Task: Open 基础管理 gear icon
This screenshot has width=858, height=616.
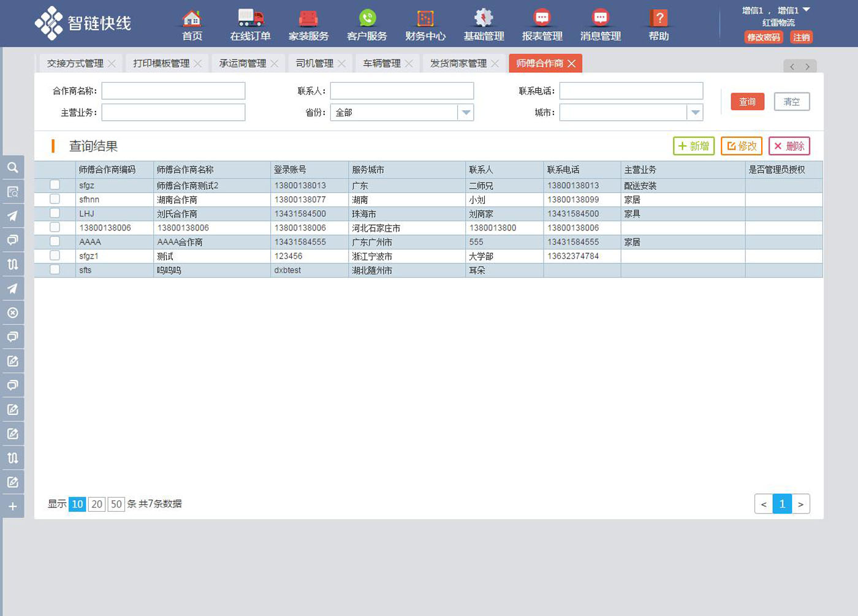Action: point(484,18)
